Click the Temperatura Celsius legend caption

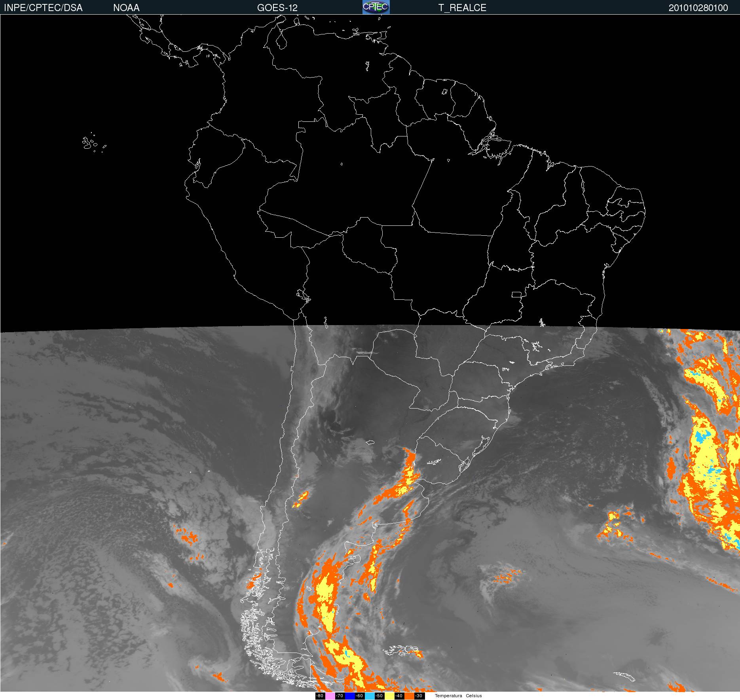[x=458, y=696]
